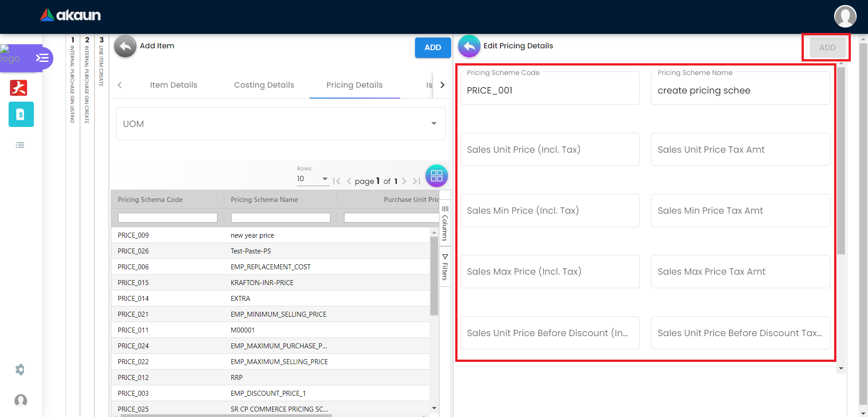Switch to the Costing Details tab
This screenshot has height=417, width=868.
click(x=264, y=85)
